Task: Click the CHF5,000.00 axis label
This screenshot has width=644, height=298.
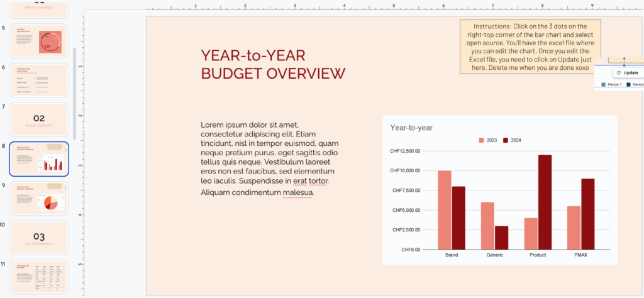Action: (x=407, y=210)
